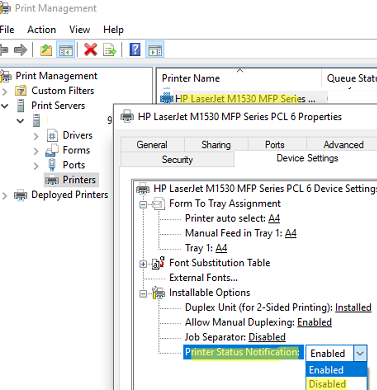Image resolution: width=377 pixels, height=390 pixels.
Task: Click the Up one level folder icon
Action: [x=46, y=50]
